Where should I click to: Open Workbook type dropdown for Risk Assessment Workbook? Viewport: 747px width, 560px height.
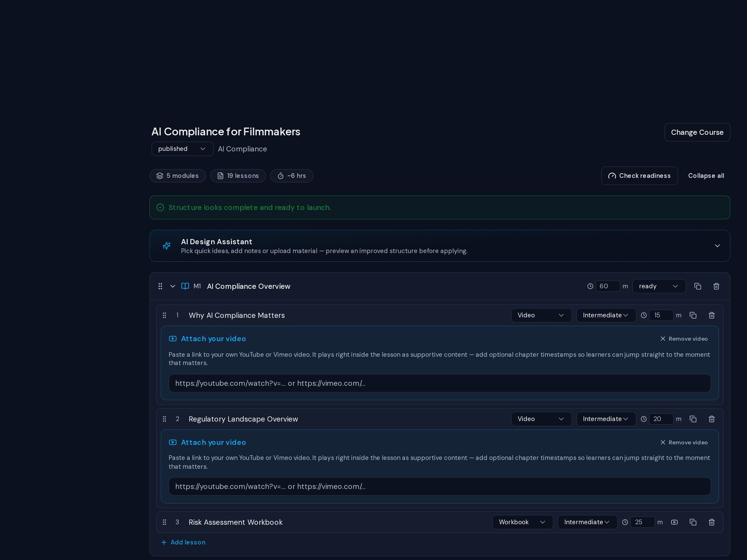[523, 522]
